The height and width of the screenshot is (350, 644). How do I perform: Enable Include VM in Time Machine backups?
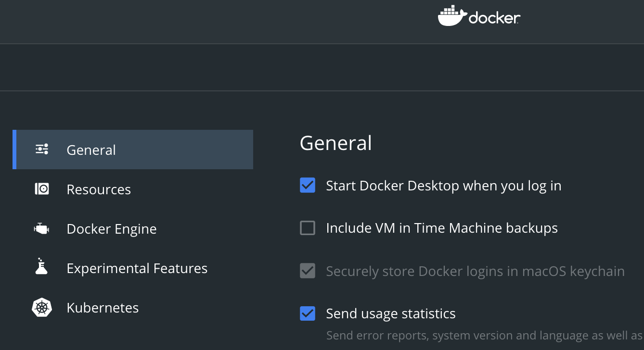click(x=308, y=227)
